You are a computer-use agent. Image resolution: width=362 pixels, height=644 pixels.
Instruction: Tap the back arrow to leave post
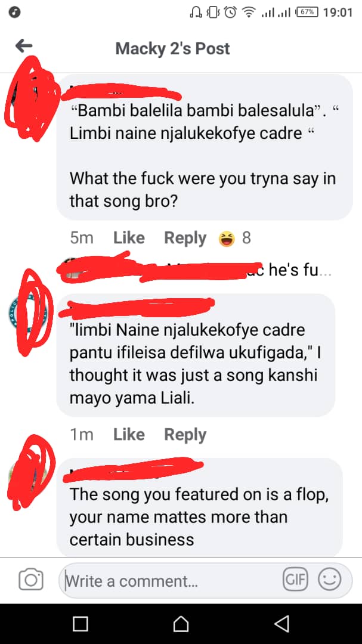pyautogui.click(x=24, y=45)
